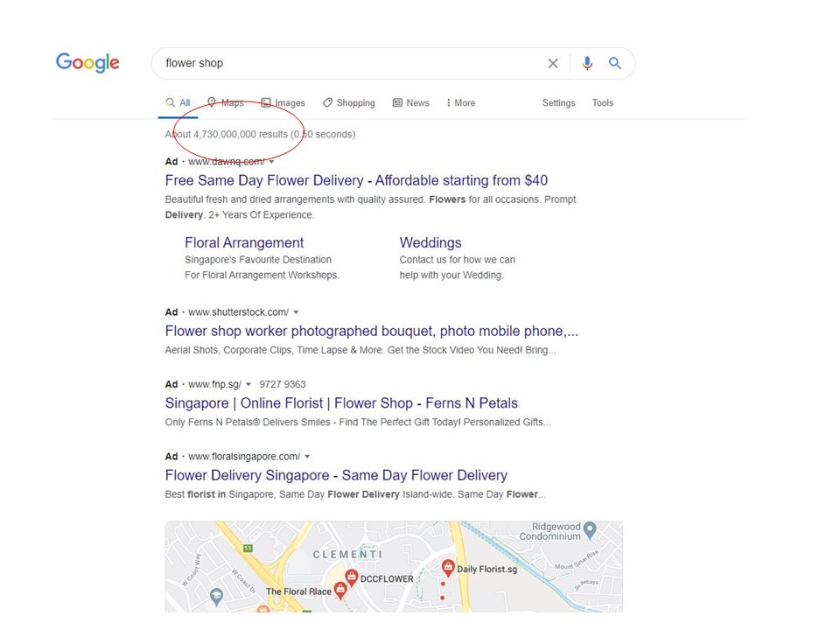840x630 pixels.
Task: Open Free Same Day Flower Delivery link
Action: tap(356, 180)
